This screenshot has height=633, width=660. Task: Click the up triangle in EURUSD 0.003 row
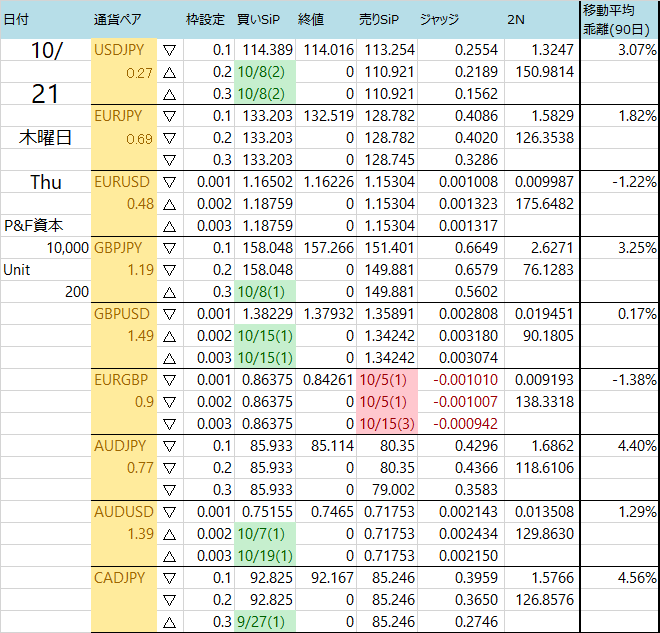click(x=170, y=226)
